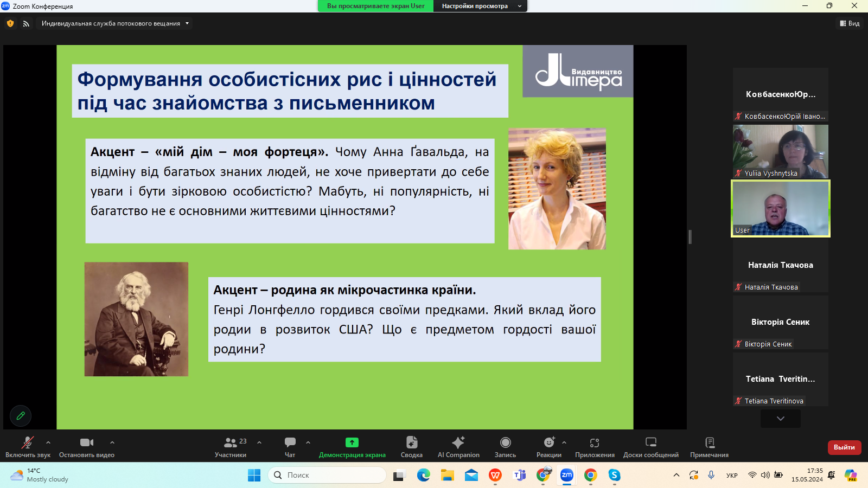The image size is (868, 488).
Task: Expand Настройки просмотра view options dropdown
Action: [x=480, y=6]
